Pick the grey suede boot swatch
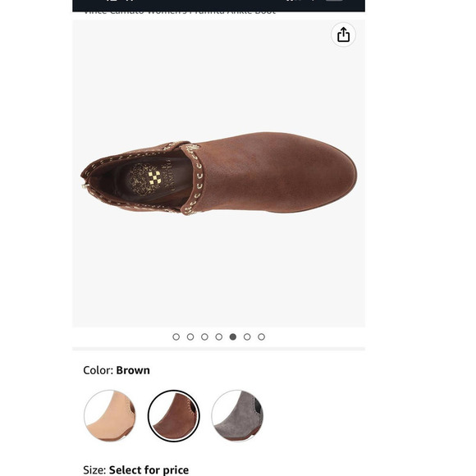The height and width of the screenshot is (476, 476). (x=237, y=415)
